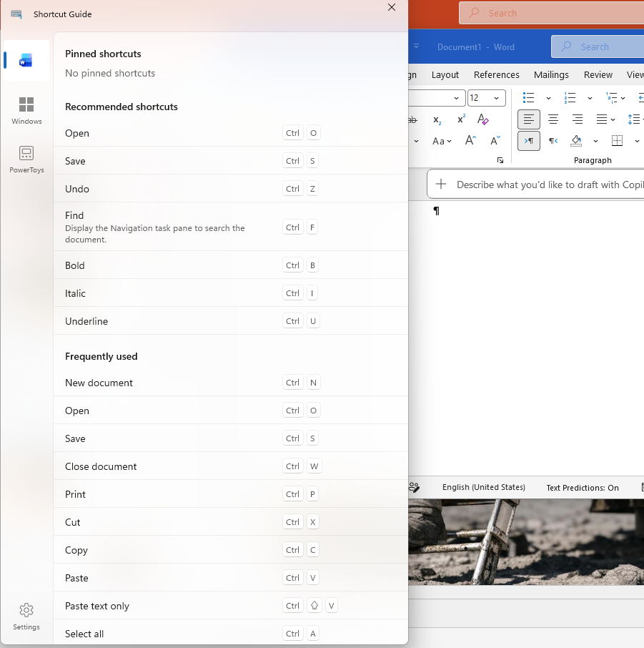
Task: Click the Clear All Formatting icon
Action: tap(482, 119)
